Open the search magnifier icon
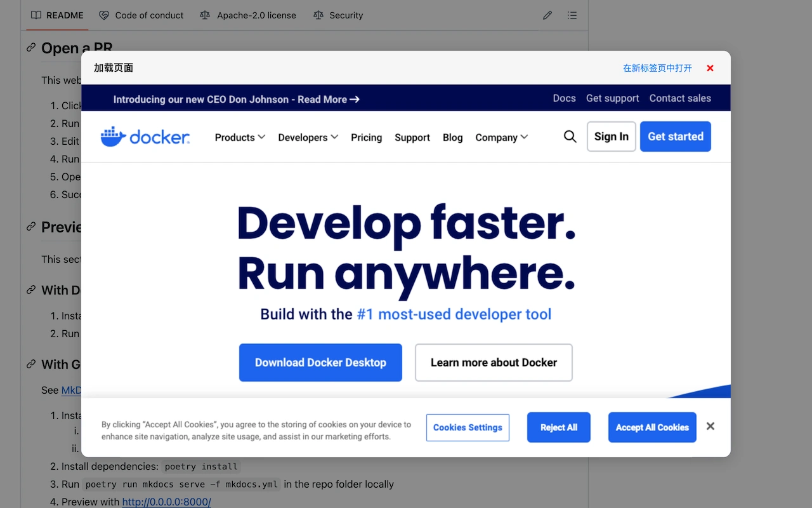 tap(570, 137)
